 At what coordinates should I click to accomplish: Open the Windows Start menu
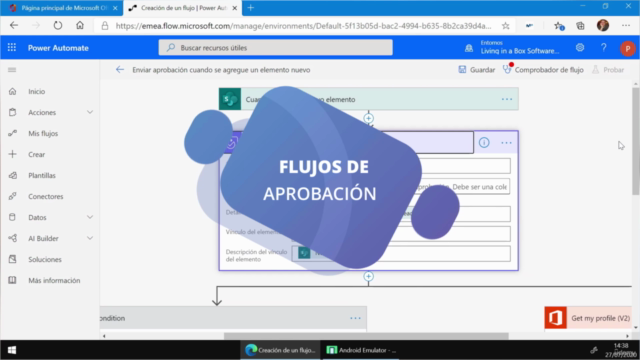pos(12,350)
